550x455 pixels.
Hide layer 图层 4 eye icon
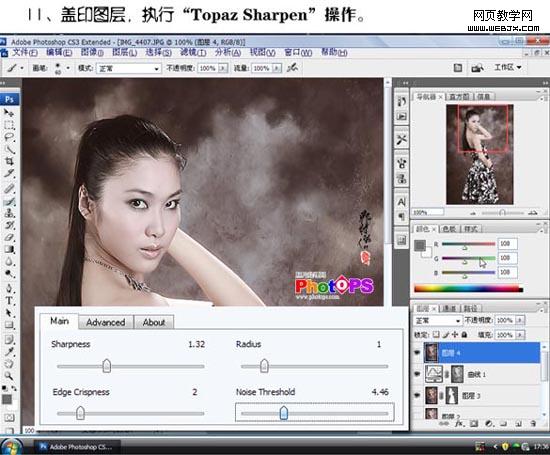click(417, 353)
